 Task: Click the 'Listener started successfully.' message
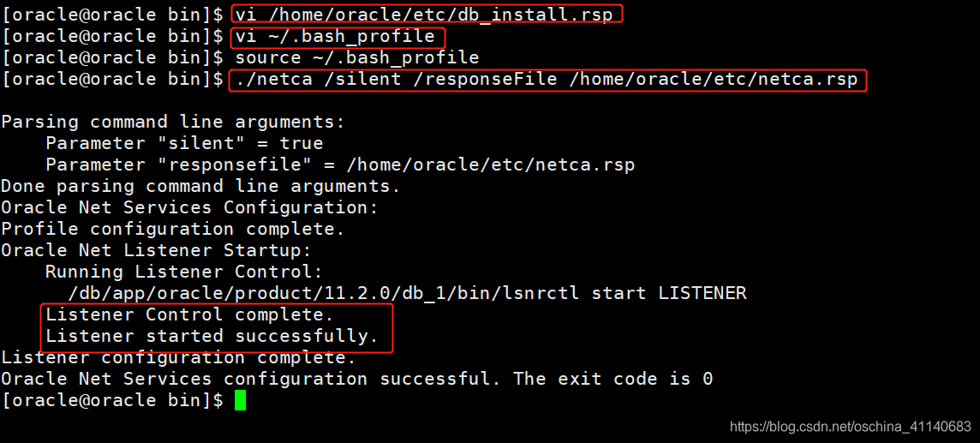212,336
